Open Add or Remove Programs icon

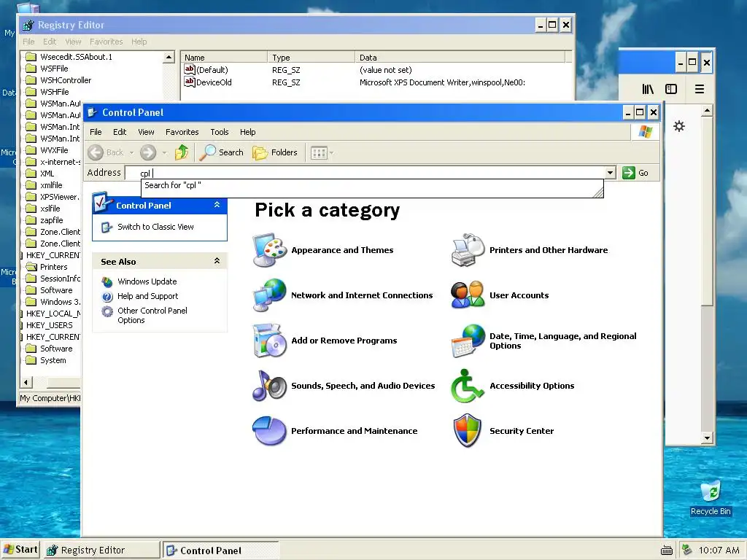click(270, 341)
